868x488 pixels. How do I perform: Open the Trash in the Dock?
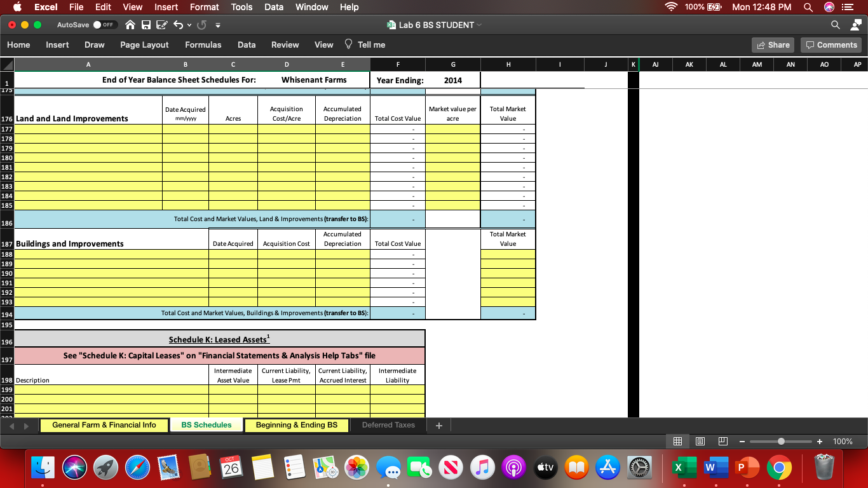(x=824, y=468)
